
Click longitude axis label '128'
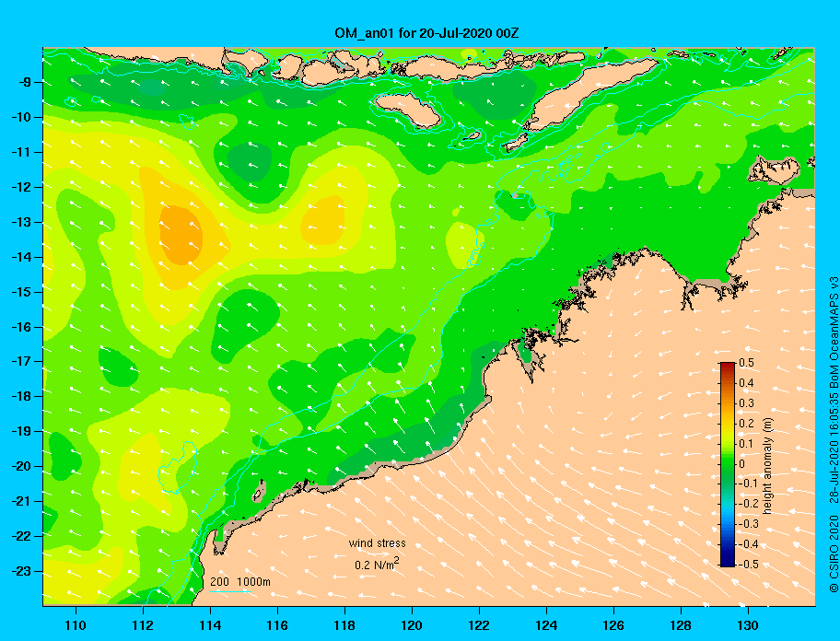(x=681, y=625)
